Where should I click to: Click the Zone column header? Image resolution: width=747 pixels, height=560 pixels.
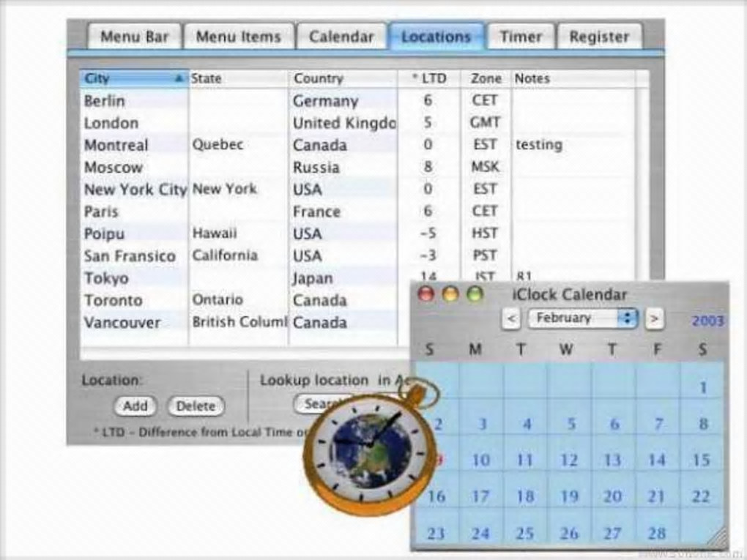coord(486,78)
